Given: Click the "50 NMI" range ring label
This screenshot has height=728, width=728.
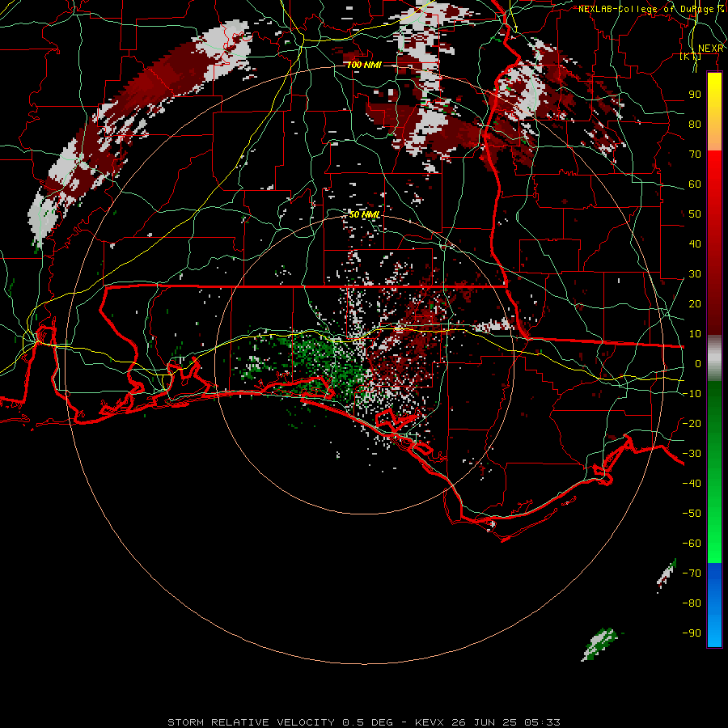Looking at the screenshot, I should click(365, 214).
